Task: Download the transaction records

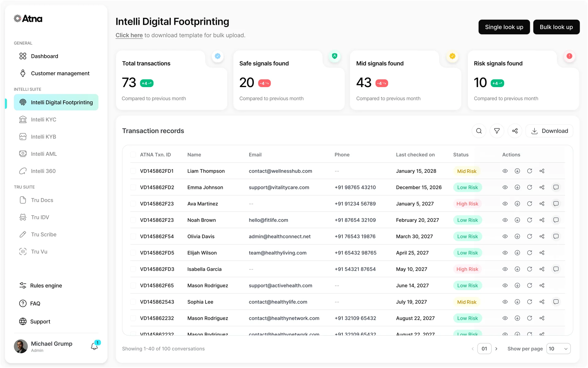Action: click(549, 131)
